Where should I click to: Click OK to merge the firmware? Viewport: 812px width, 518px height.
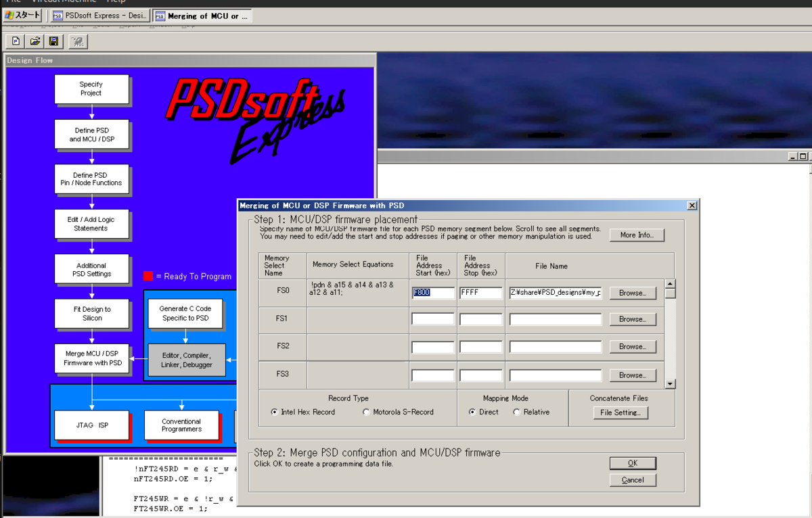tap(633, 463)
